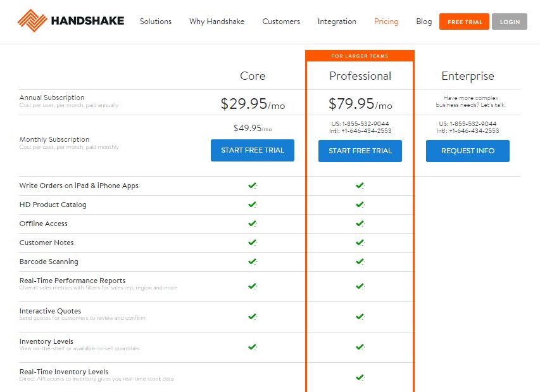
Task: Open the Why Handshake page
Action: tap(217, 22)
